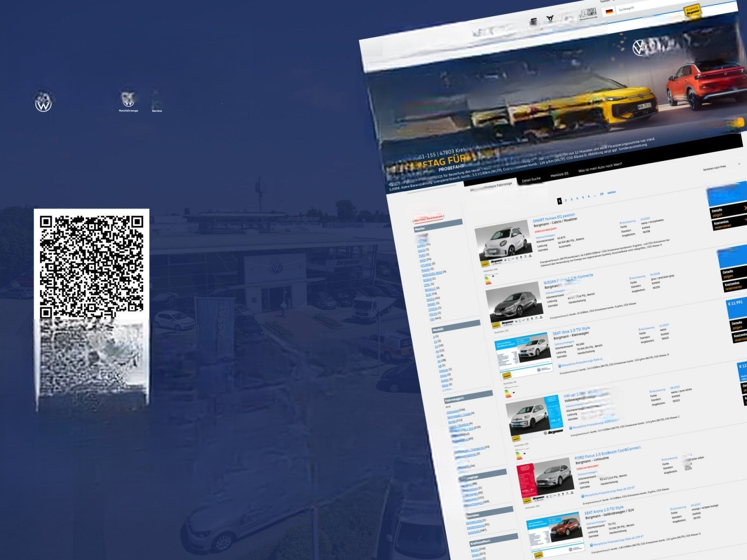Click the Volkswagen logo at far left
This screenshot has width=747, height=560.
pyautogui.click(x=44, y=102)
